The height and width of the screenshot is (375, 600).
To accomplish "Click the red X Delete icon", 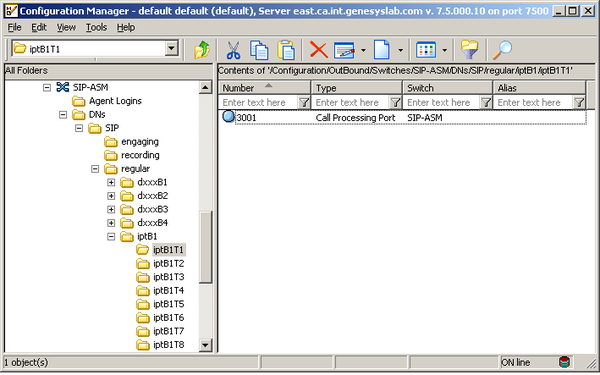I will (x=318, y=50).
